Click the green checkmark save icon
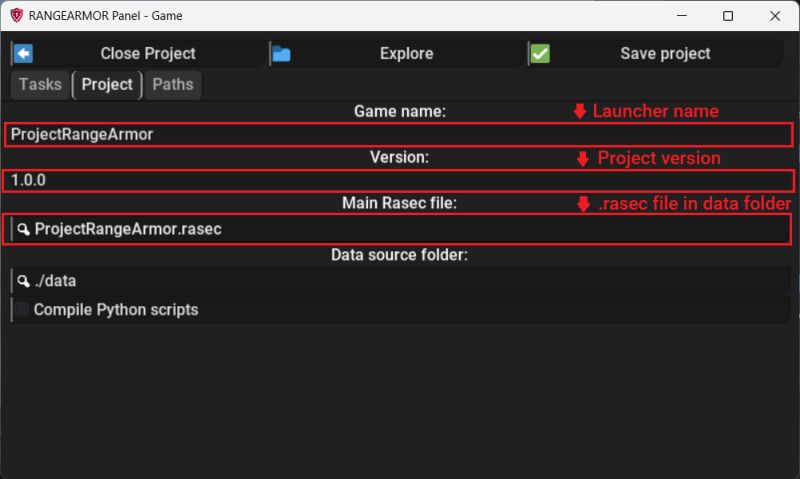Screen dimensions: 800x479 [x=540, y=54]
